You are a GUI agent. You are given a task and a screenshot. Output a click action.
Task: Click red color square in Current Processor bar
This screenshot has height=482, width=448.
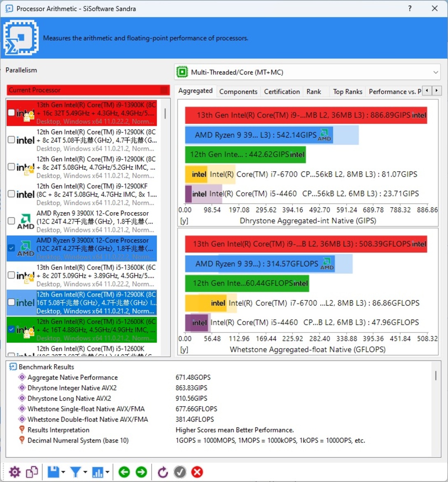pos(164,90)
